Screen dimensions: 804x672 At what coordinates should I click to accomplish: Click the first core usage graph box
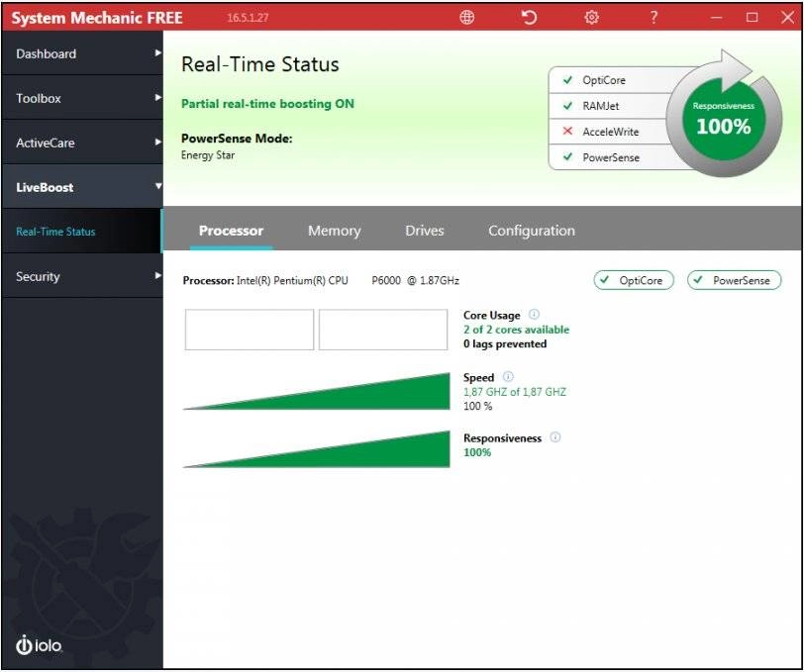pos(250,330)
